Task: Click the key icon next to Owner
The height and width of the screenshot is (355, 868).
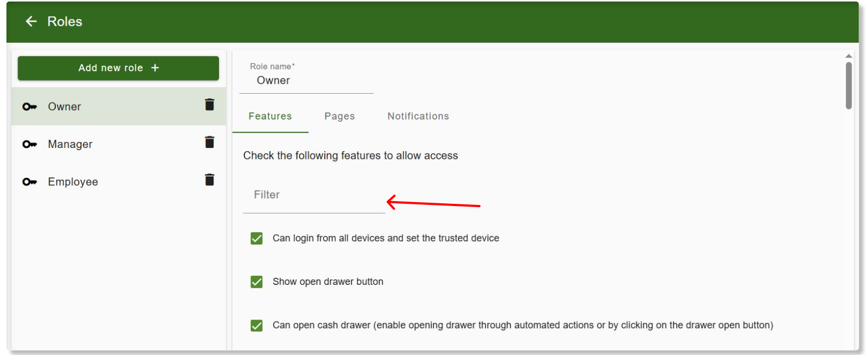Action: click(30, 107)
